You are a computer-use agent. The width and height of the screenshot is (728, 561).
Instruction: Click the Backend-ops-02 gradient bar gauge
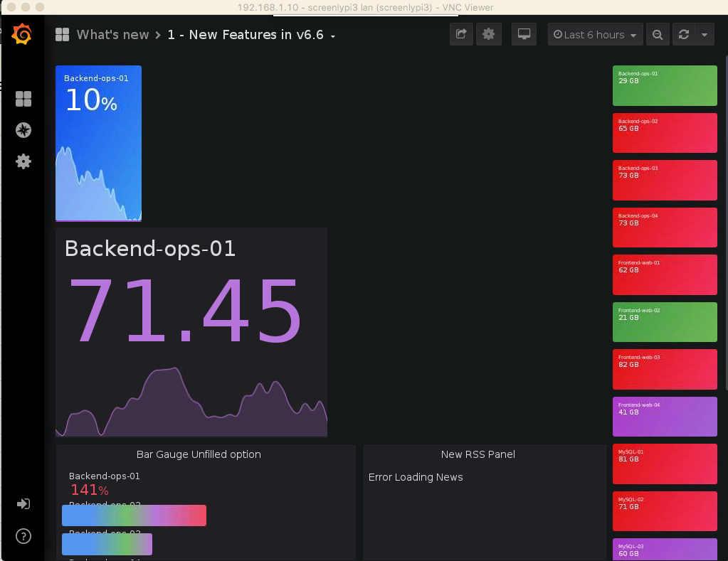click(134, 515)
